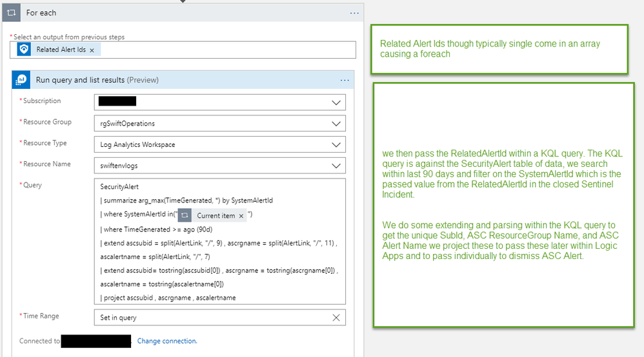Click the For each header title
Viewport: 644px width, 357px height.
tap(41, 13)
